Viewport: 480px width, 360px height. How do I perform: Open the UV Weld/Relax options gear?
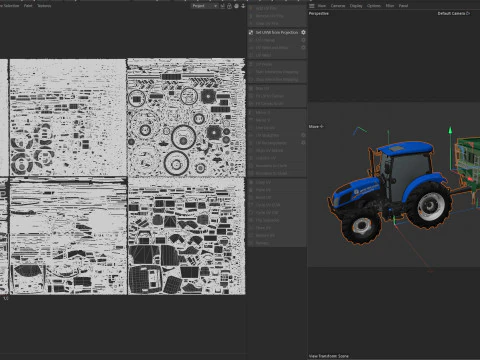(303, 135)
